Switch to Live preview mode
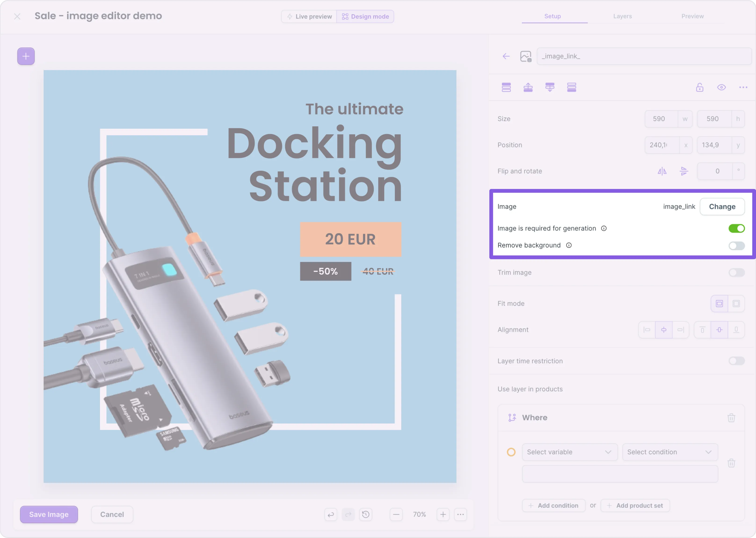756x538 pixels. pyautogui.click(x=309, y=16)
